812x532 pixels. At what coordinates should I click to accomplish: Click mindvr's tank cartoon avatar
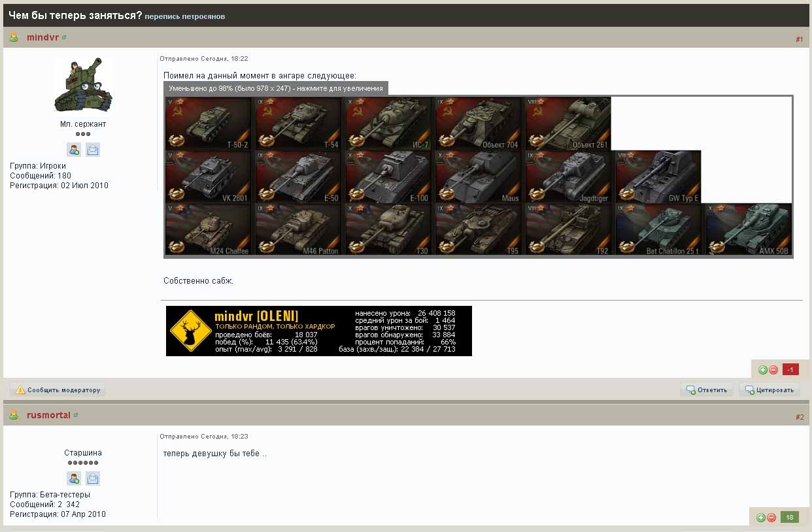[x=83, y=85]
